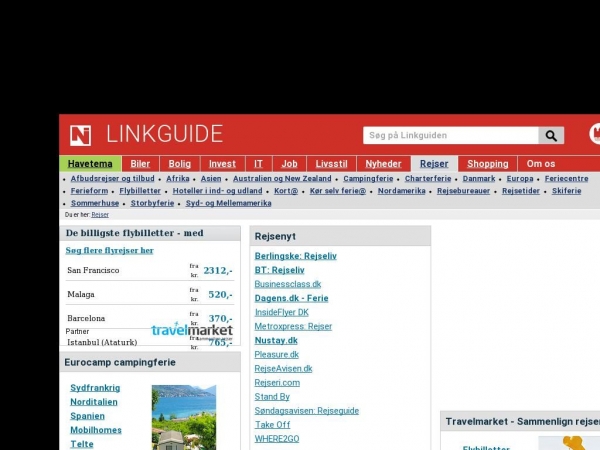Screen dimensions: 600x450
Task: Open Take Off link
Action: (273, 425)
